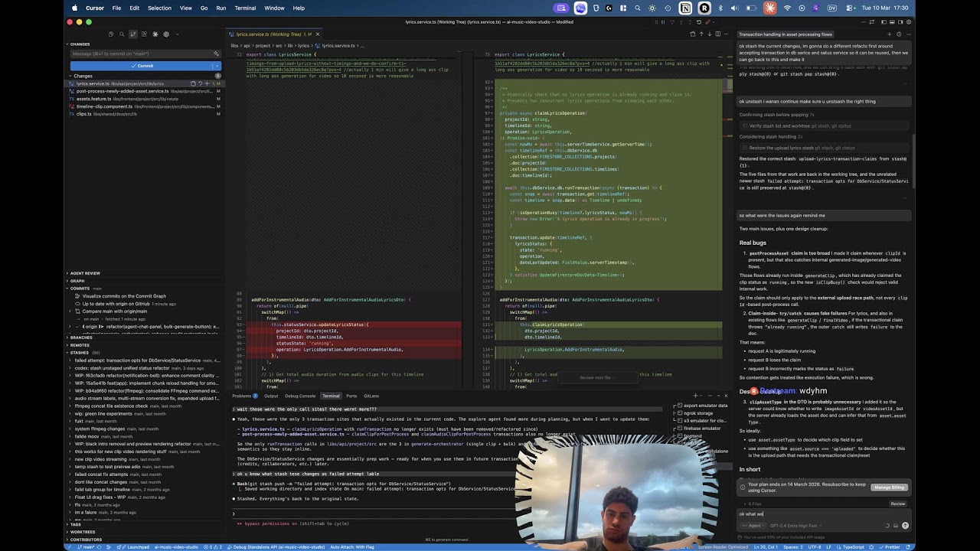Attach an image in the chat input

click(896, 526)
